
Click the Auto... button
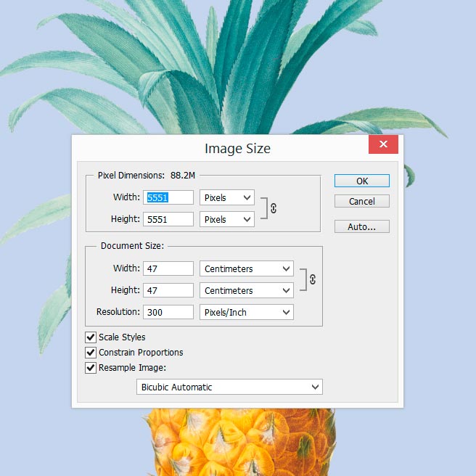[362, 226]
